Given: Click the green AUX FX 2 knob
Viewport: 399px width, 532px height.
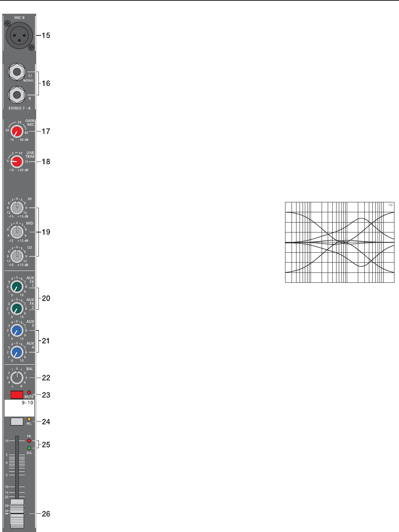Looking at the screenshot, I should pyautogui.click(x=17, y=308).
